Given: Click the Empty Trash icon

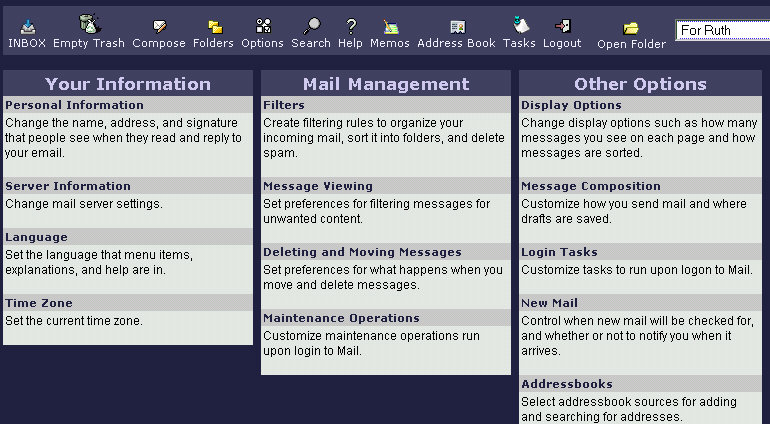Looking at the screenshot, I should pos(89,27).
